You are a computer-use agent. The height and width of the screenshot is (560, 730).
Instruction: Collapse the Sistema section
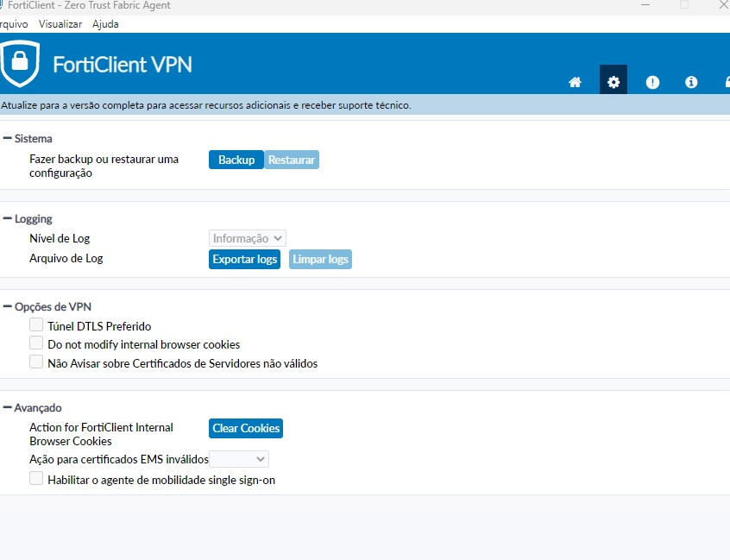pos(7,138)
